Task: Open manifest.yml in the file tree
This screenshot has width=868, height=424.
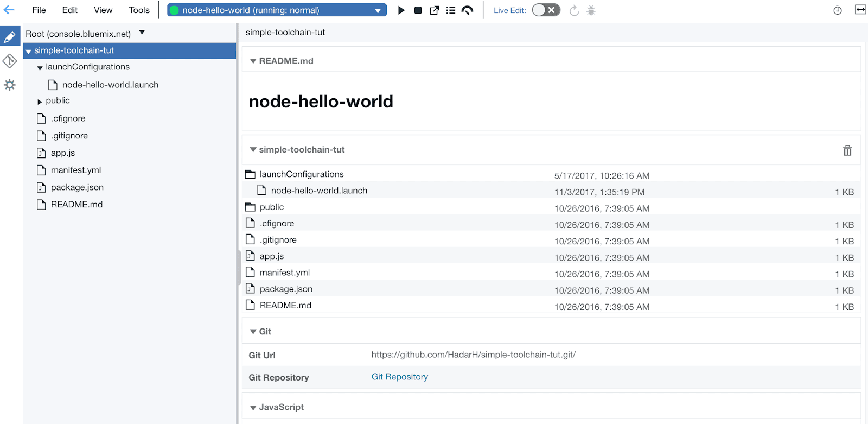Action: tap(76, 170)
